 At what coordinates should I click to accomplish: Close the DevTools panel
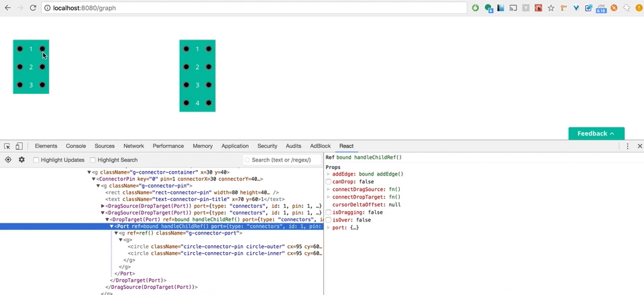(x=639, y=146)
